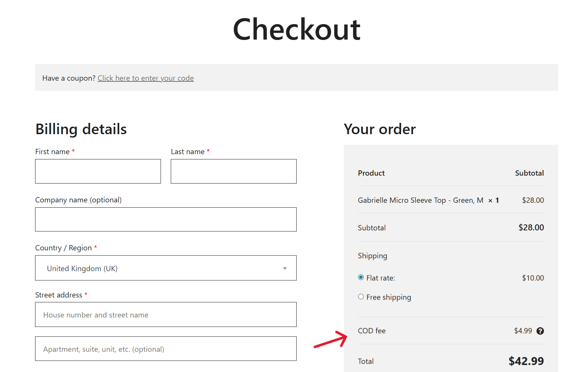Click the order Total amount $42.99
The width and height of the screenshot is (588, 372).
pyautogui.click(x=526, y=361)
